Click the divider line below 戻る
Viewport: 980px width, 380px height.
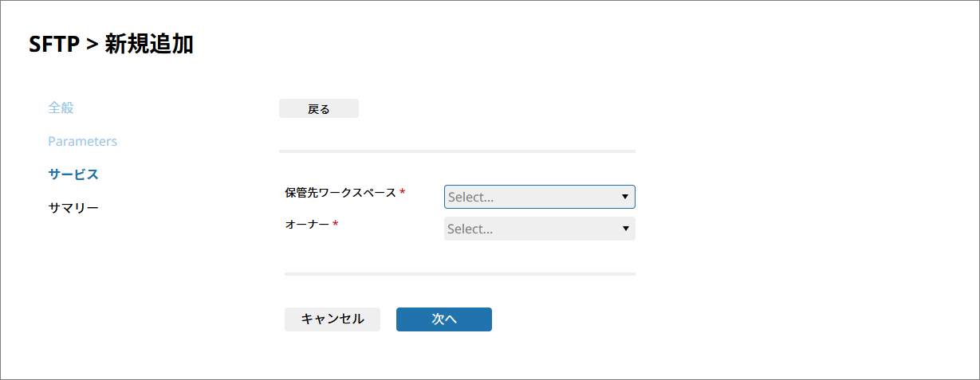(457, 151)
